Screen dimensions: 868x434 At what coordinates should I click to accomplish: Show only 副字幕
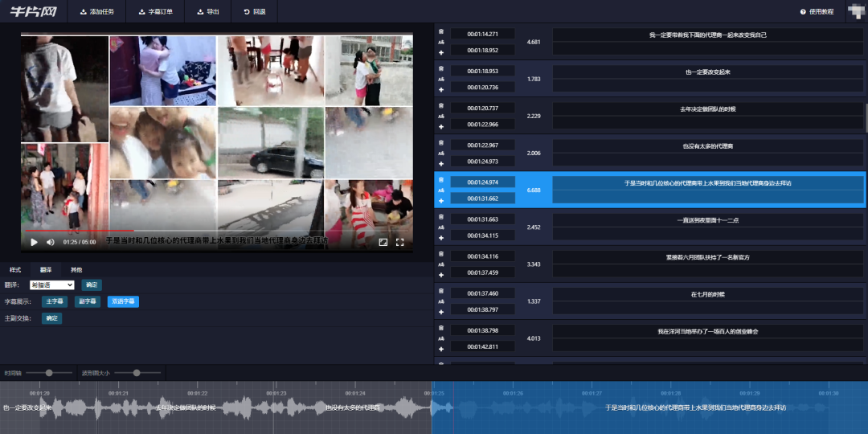(88, 301)
